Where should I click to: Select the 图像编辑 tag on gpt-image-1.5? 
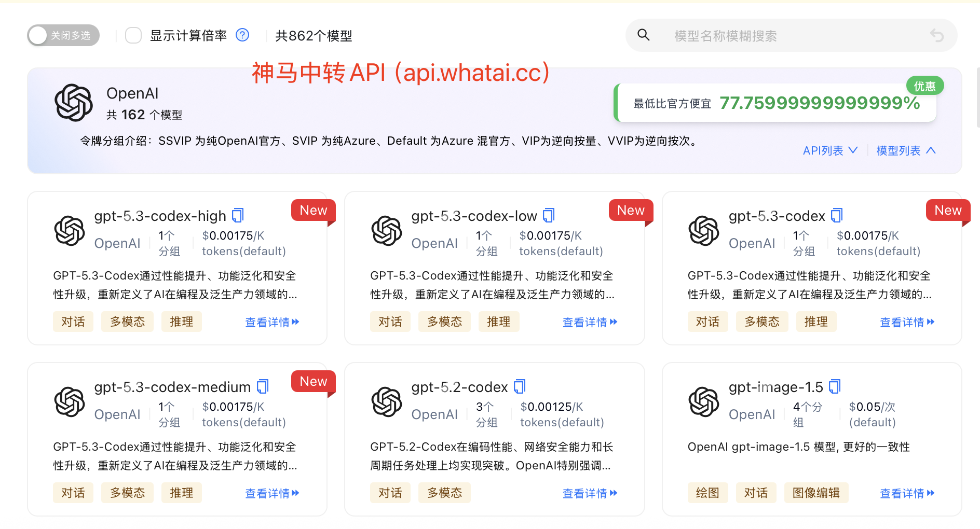[x=816, y=493]
